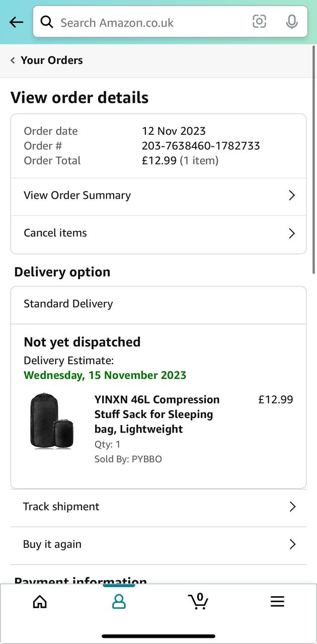Open Buy it again chevron

pyautogui.click(x=292, y=544)
